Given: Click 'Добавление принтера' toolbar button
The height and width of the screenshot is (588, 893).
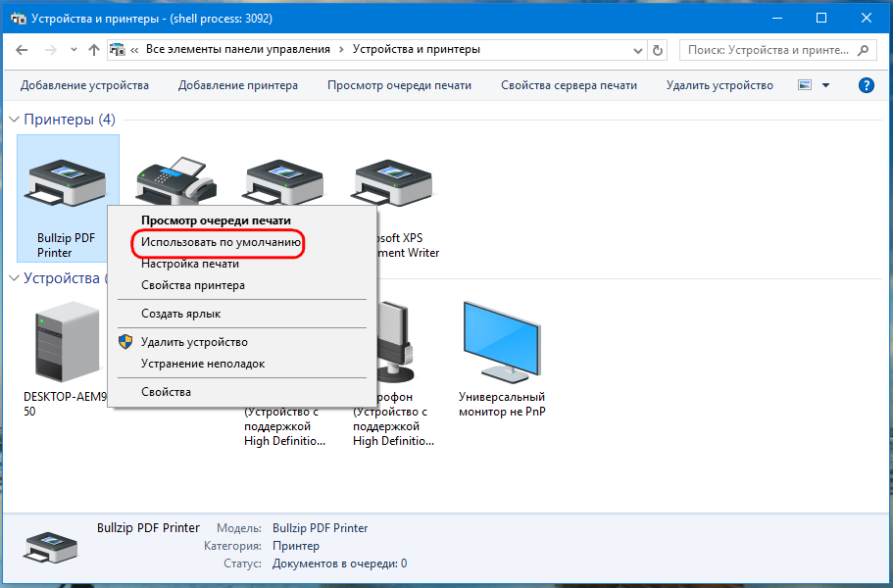Looking at the screenshot, I should tap(238, 85).
